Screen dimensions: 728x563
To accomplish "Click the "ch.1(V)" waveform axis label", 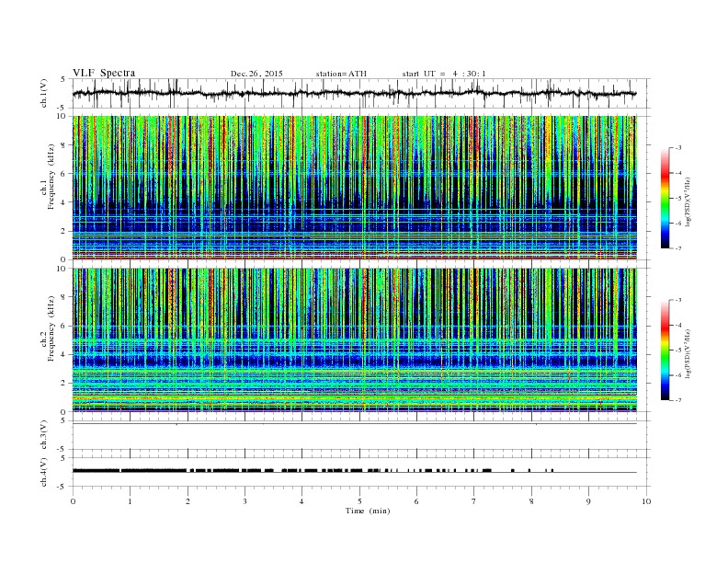I will click(44, 93).
